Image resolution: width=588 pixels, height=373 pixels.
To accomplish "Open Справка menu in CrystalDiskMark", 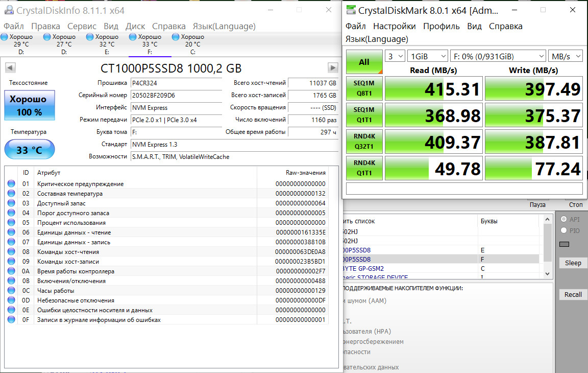I will pyautogui.click(x=505, y=26).
